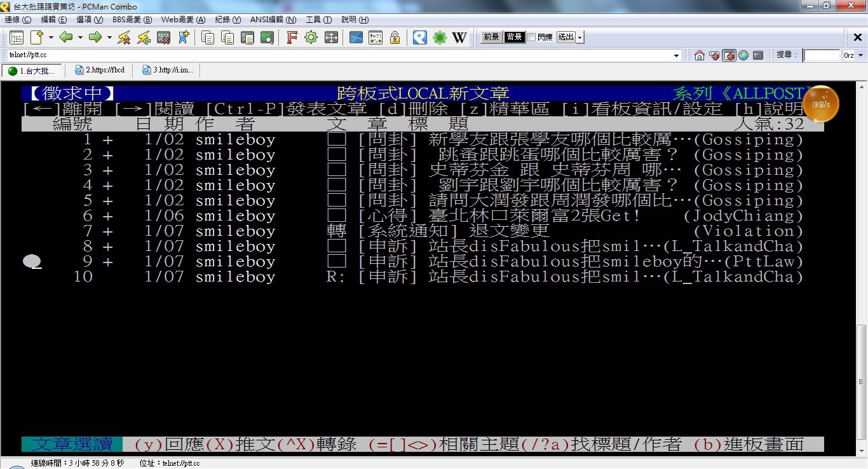Expand the 送出 button dropdown arrow

pos(580,37)
